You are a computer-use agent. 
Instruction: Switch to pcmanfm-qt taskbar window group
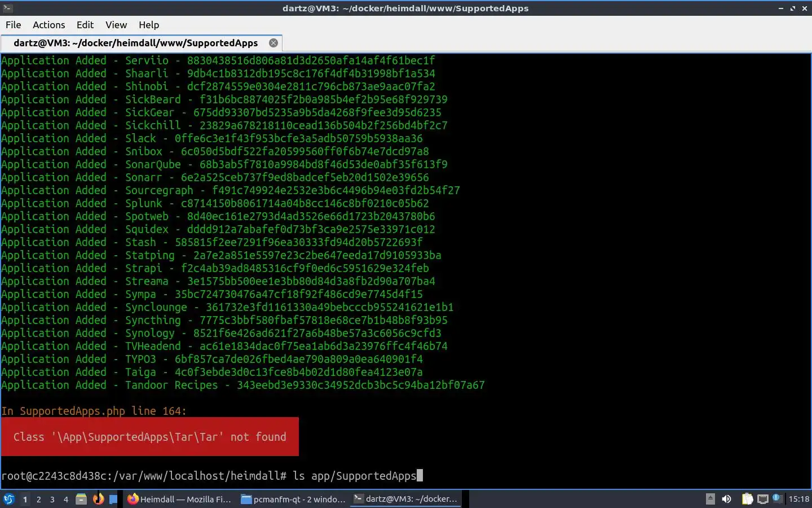tap(293, 499)
